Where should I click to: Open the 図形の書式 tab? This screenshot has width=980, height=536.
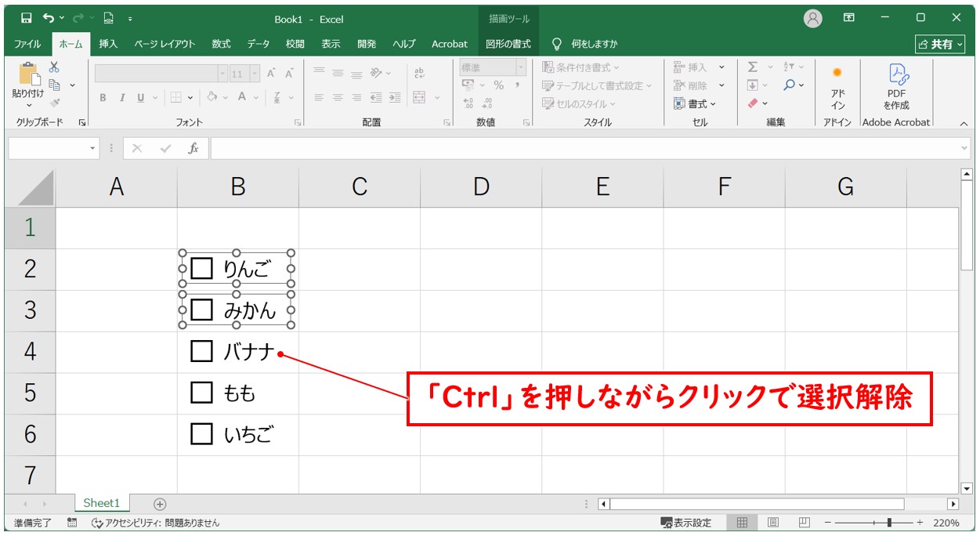pyautogui.click(x=508, y=44)
